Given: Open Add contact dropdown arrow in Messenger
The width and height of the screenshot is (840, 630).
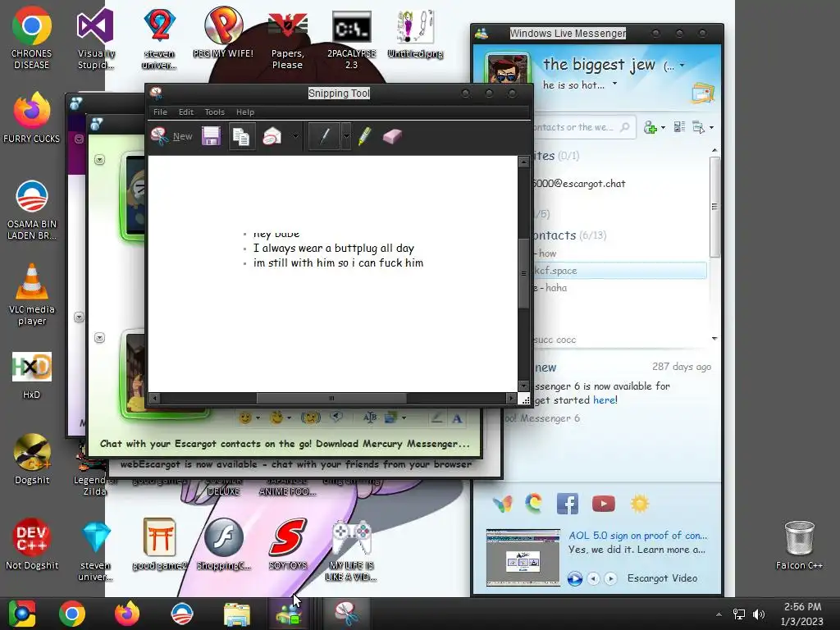Looking at the screenshot, I should [x=663, y=127].
